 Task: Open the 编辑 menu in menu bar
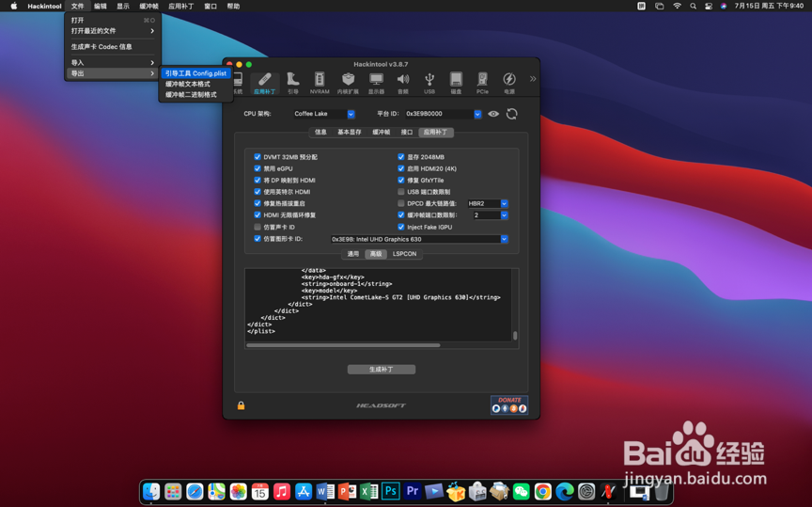click(101, 7)
